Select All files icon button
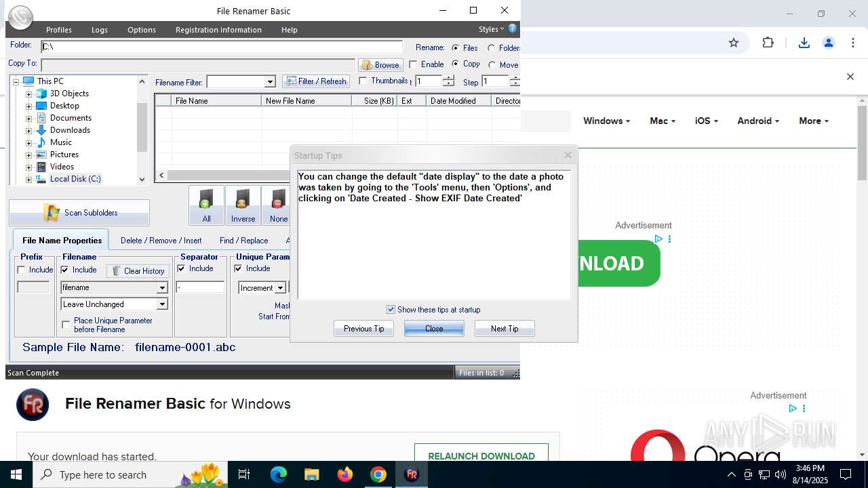 click(206, 205)
